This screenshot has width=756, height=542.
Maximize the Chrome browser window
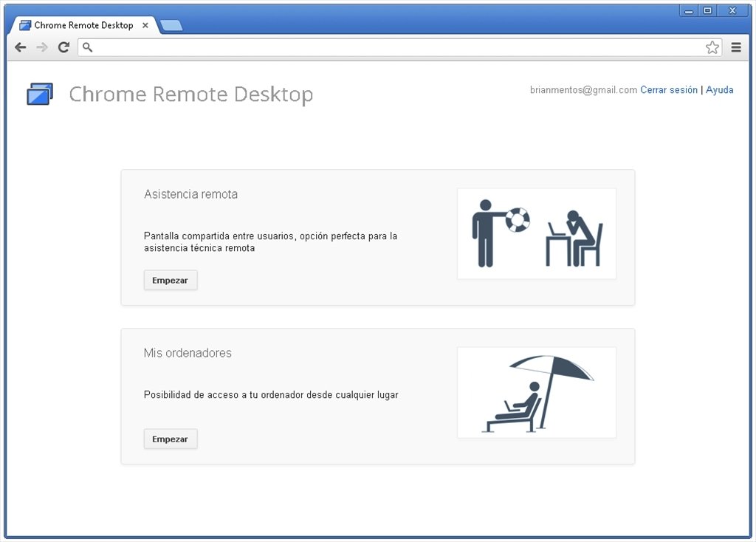(x=707, y=10)
